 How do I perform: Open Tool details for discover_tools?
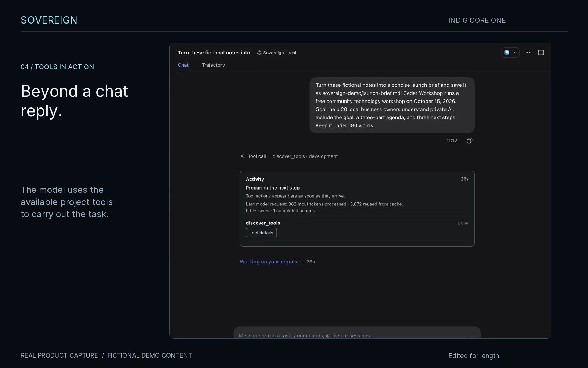coord(261,233)
